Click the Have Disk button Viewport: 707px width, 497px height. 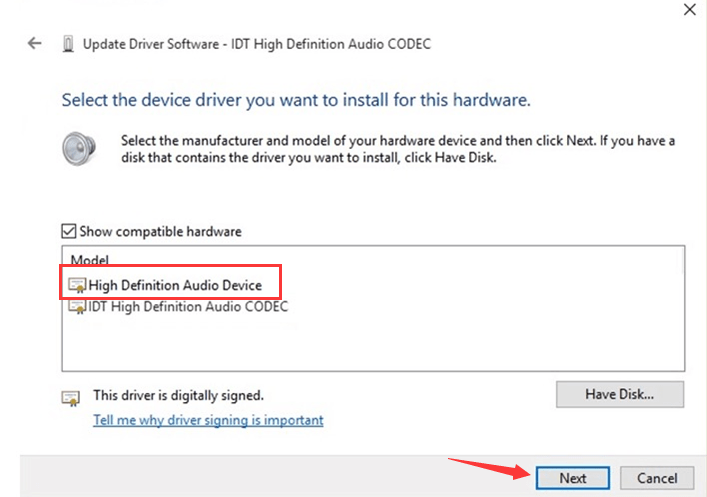coord(619,394)
